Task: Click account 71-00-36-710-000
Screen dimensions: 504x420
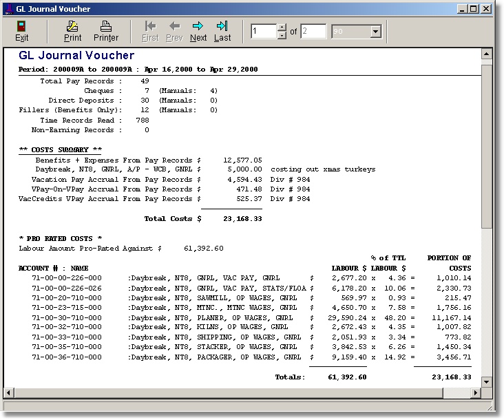Action: point(67,357)
